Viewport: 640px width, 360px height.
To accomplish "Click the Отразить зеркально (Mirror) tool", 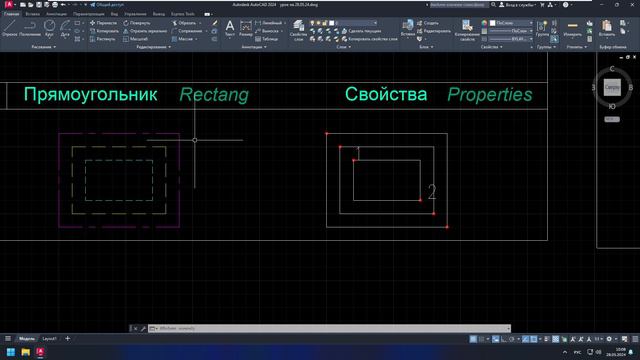I will click(145, 31).
